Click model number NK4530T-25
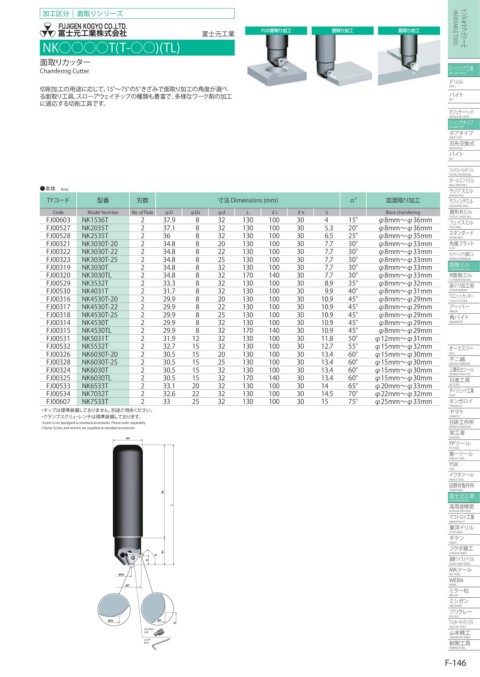This screenshot has width=480, height=677. [100, 315]
